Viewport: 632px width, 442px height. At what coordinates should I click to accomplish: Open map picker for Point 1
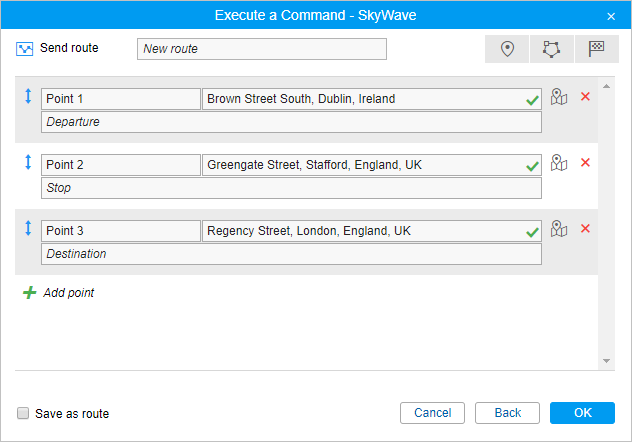559,97
